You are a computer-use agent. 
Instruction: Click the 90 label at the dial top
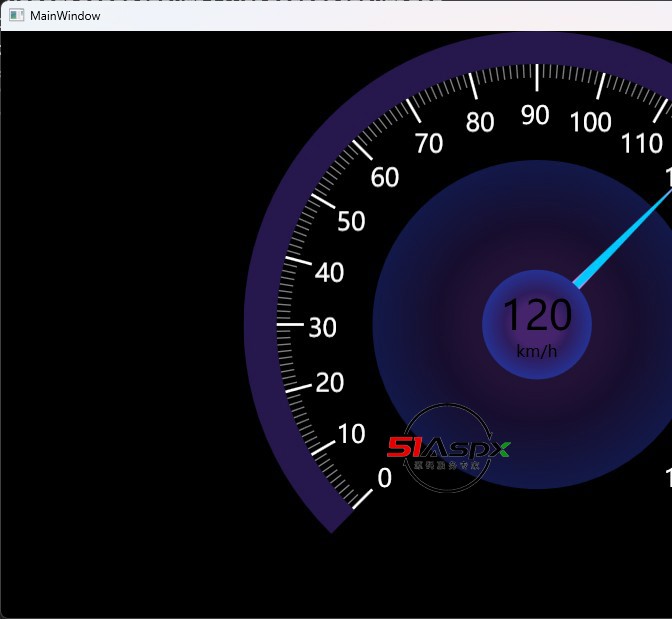[535, 116]
